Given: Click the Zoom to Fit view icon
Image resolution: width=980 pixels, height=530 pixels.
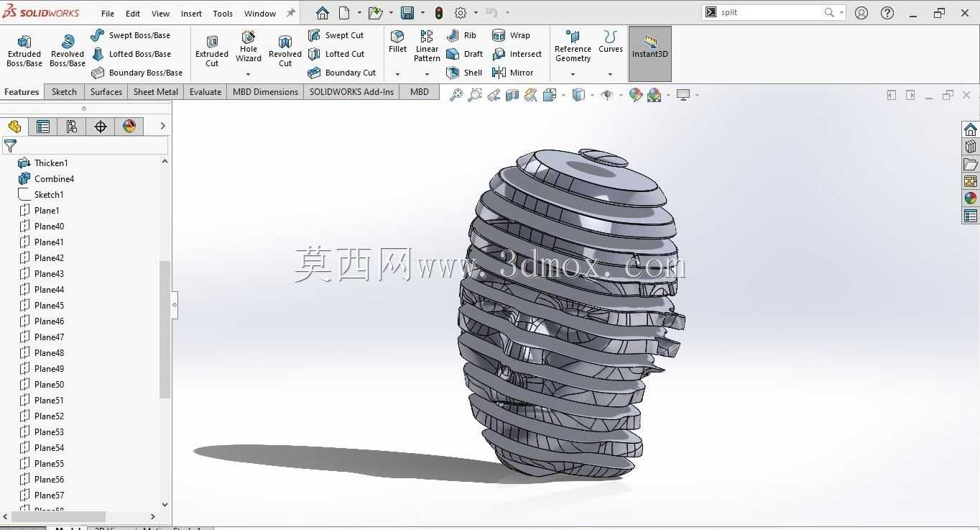Looking at the screenshot, I should click(456, 95).
